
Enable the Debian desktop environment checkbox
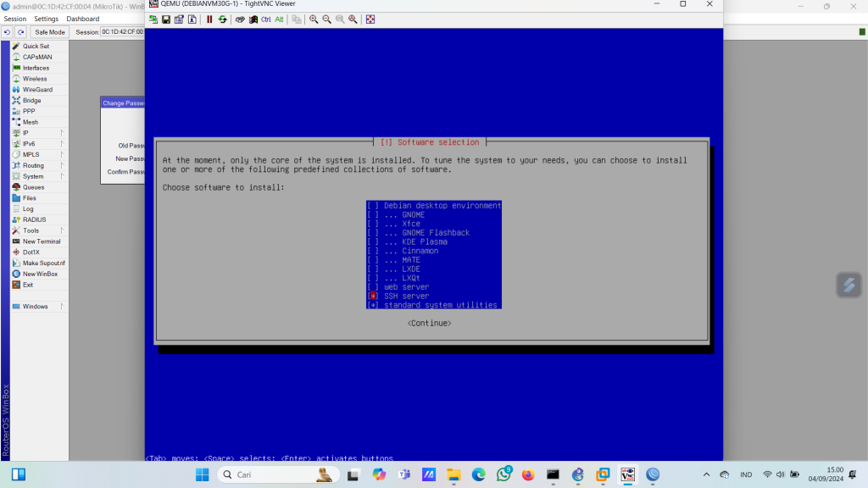(373, 206)
